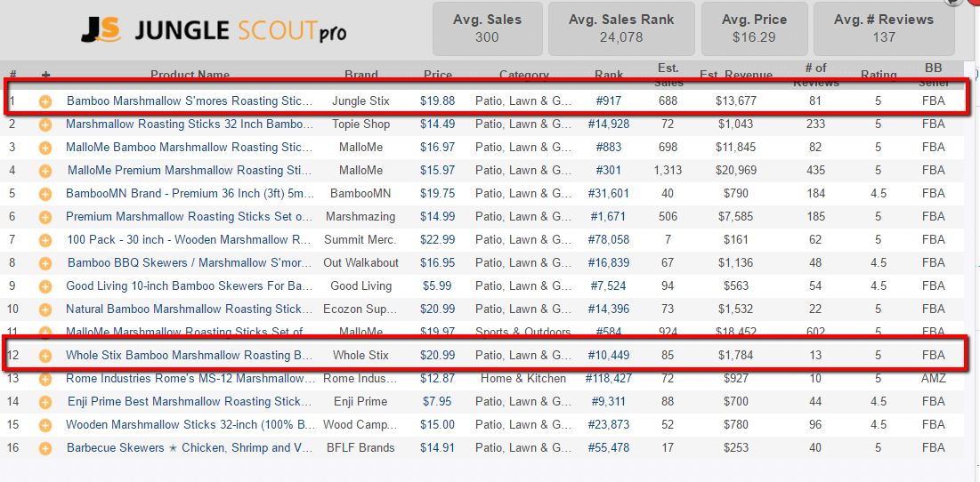Click plus icon for Enji Prime row
The width and height of the screenshot is (980, 482).
(x=45, y=402)
